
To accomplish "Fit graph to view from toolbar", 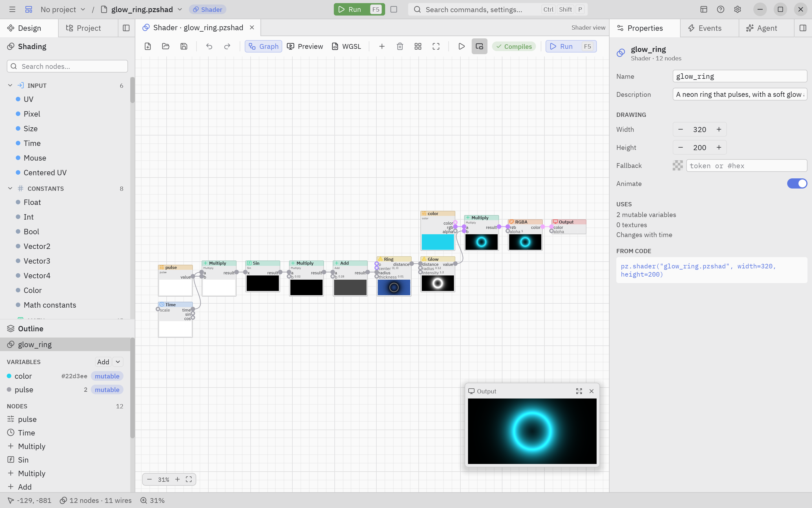I will (436, 46).
